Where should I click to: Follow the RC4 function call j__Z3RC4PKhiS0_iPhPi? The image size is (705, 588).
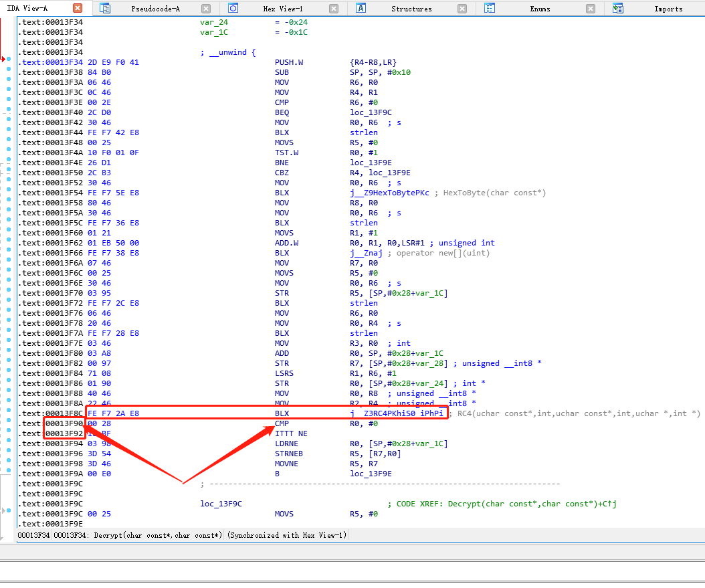coord(397,413)
